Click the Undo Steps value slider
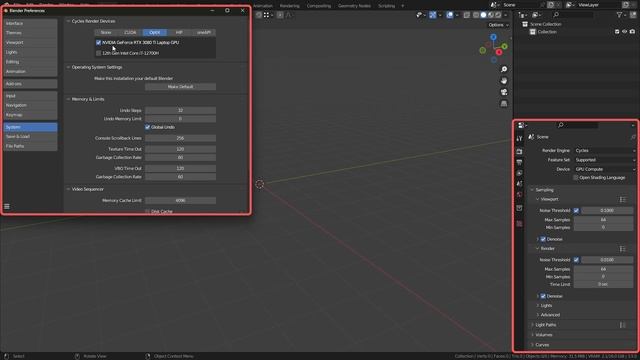The image size is (640, 360). tap(180, 111)
